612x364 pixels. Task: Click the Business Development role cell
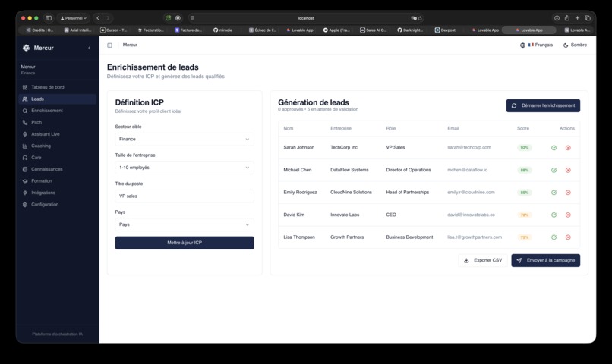click(409, 237)
